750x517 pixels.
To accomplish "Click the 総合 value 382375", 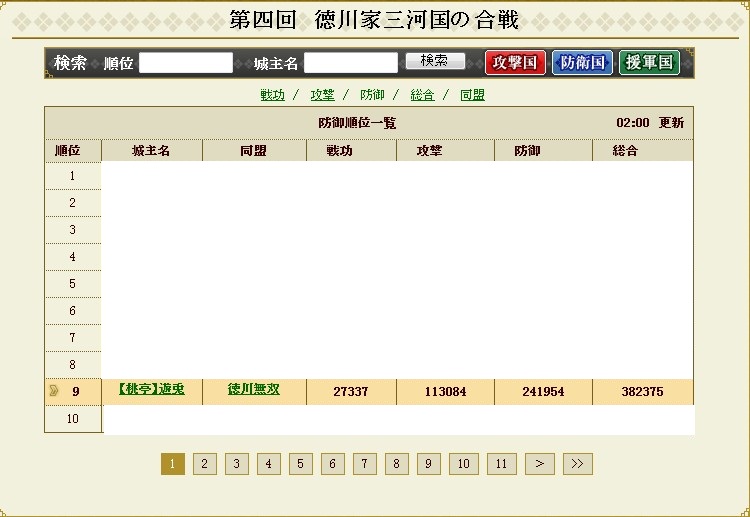I will [x=642, y=392].
